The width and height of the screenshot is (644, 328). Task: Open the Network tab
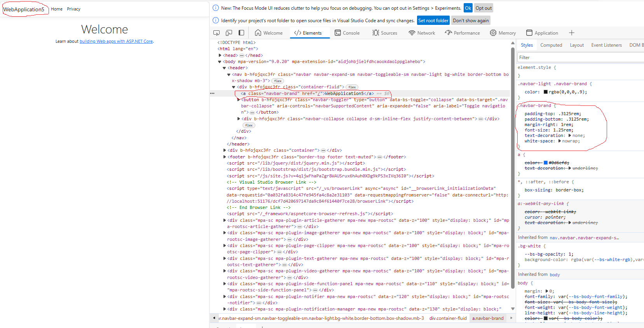coord(422,33)
